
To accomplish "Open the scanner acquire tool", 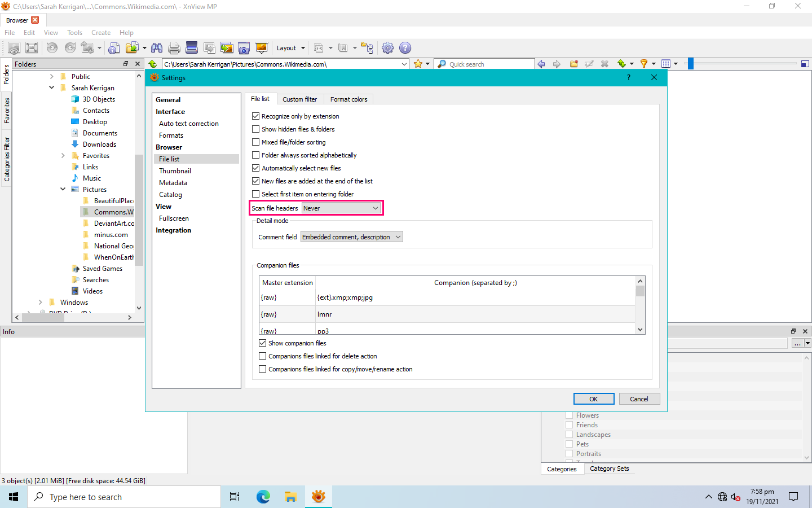I will click(192, 48).
